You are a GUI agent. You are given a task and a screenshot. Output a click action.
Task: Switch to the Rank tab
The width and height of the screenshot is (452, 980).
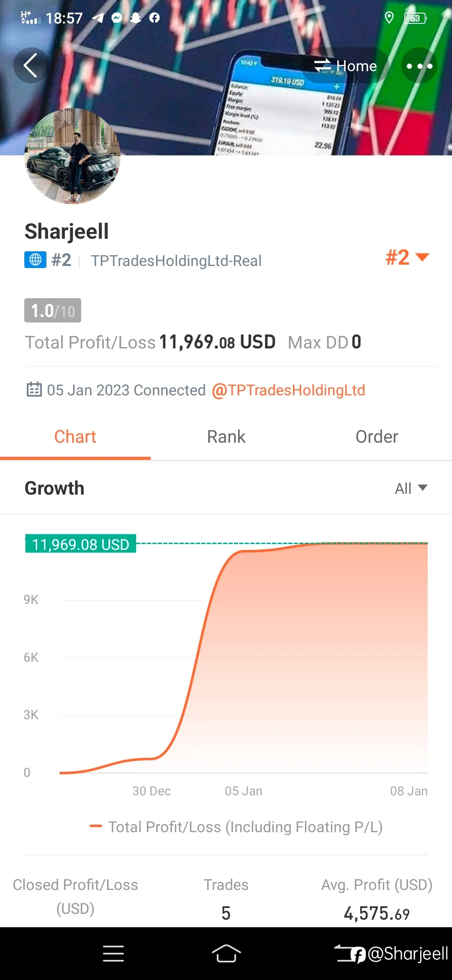(x=226, y=437)
